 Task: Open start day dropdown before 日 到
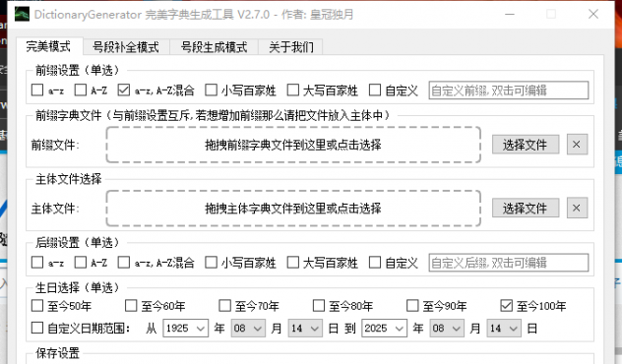305,329
